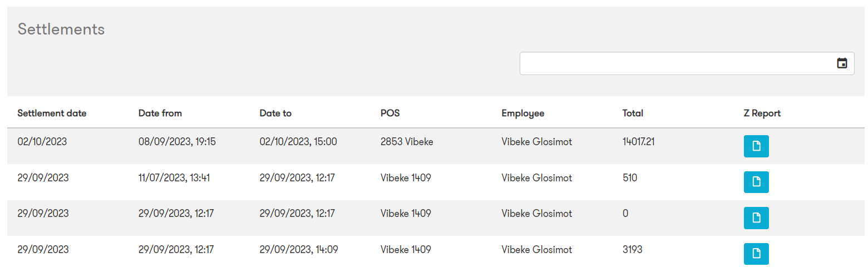Click the Total column header
The height and width of the screenshot is (272, 868).
pos(633,113)
